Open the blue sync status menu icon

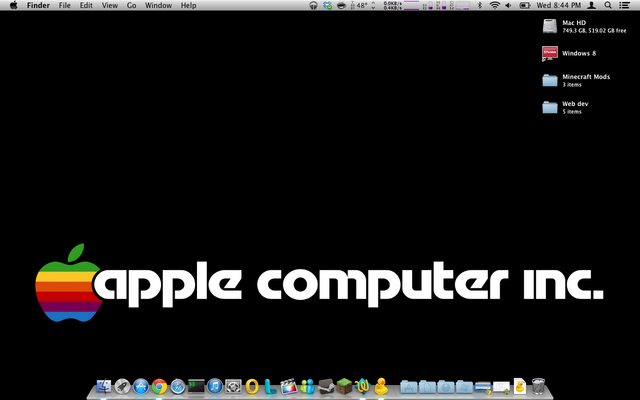[x=327, y=5]
